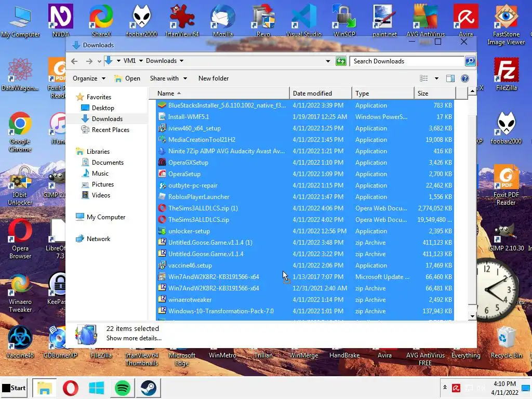This screenshot has width=532, height=399.
Task: Expand the view options dropdown arrow
Action: 436,78
